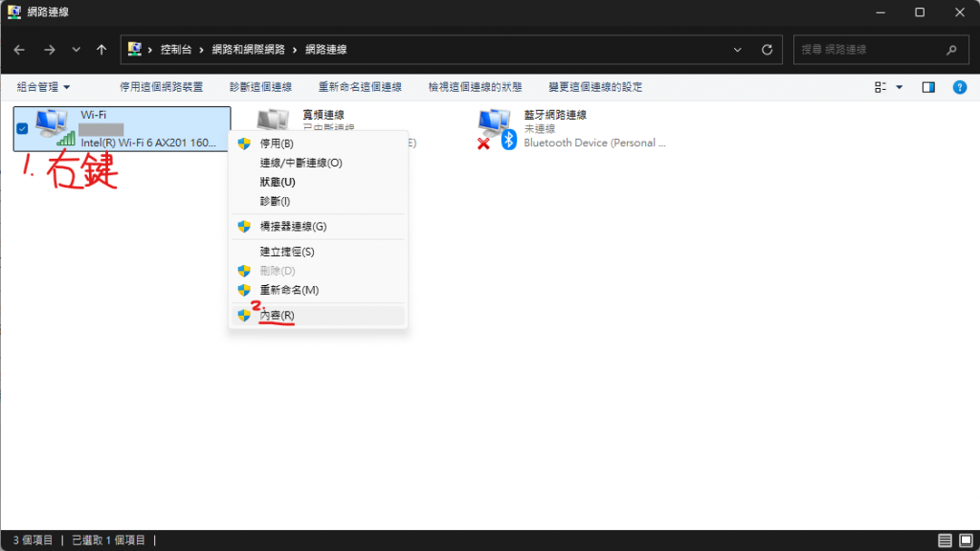Open the recent locations chevron
This screenshot has height=551, width=980.
[76, 50]
